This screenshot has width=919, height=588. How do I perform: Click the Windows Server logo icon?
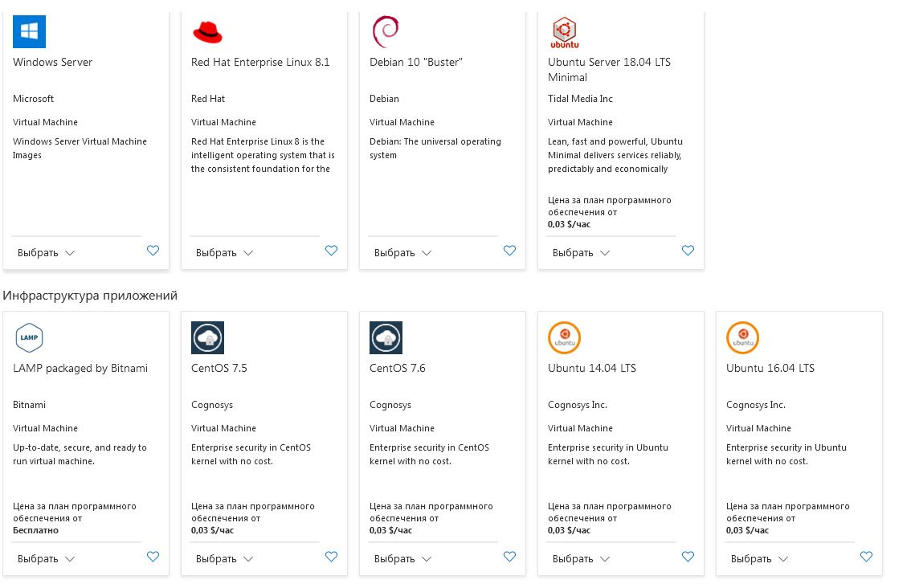[29, 31]
